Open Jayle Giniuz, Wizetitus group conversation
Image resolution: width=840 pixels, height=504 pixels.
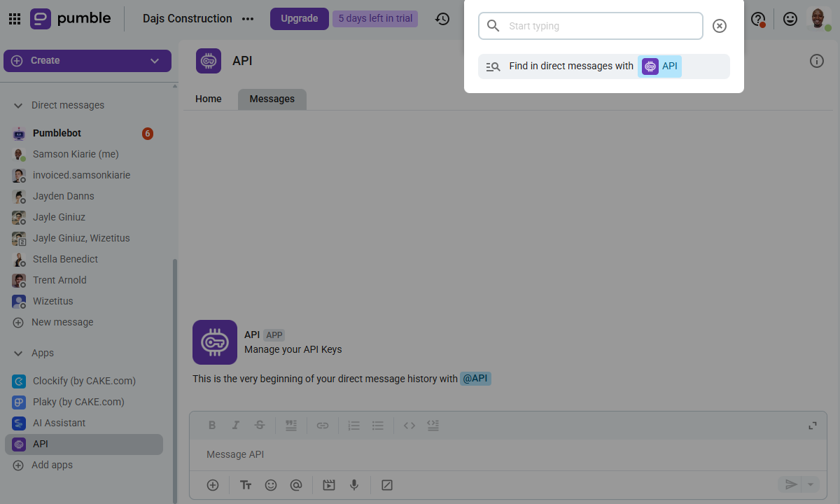85,238
